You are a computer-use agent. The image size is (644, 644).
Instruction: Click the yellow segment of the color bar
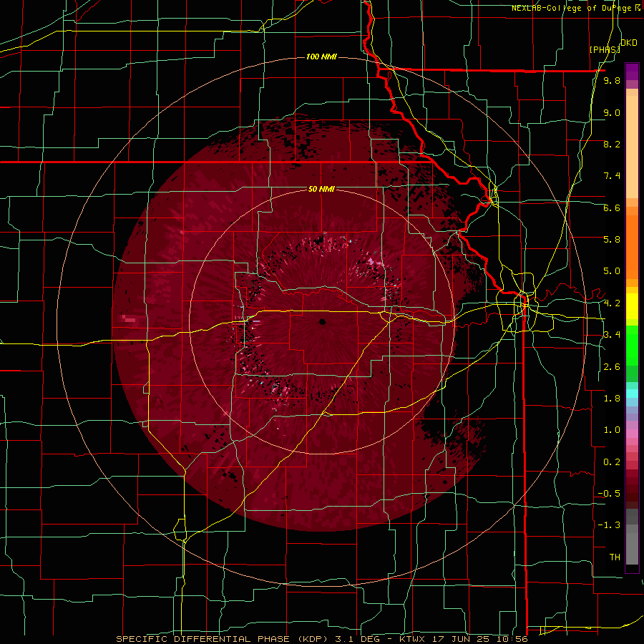pos(632,306)
